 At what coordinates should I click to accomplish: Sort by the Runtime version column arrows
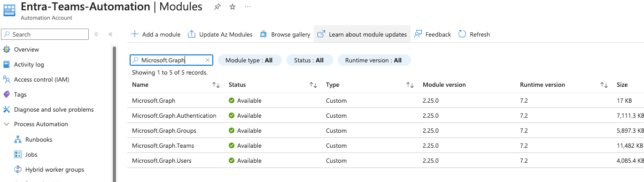tap(604, 85)
